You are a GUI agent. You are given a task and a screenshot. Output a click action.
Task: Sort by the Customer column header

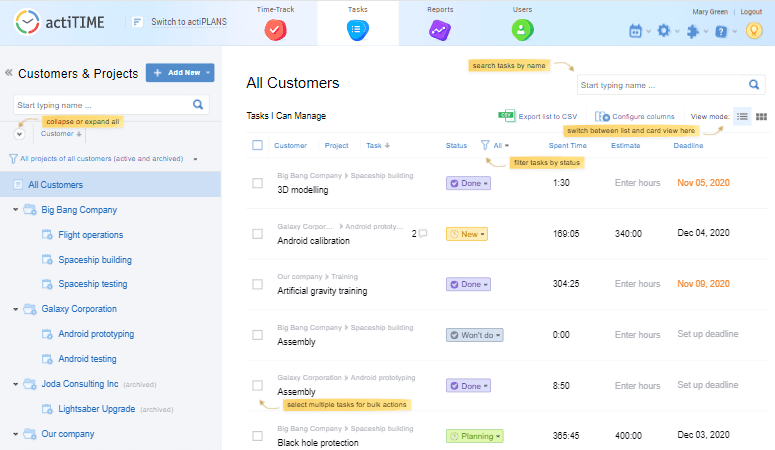290,145
